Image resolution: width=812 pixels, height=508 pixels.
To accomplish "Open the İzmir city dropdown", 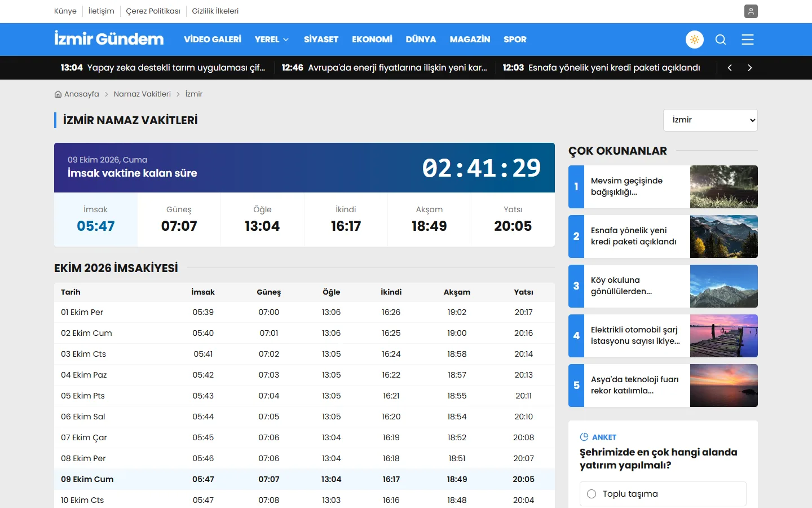I will click(x=710, y=120).
